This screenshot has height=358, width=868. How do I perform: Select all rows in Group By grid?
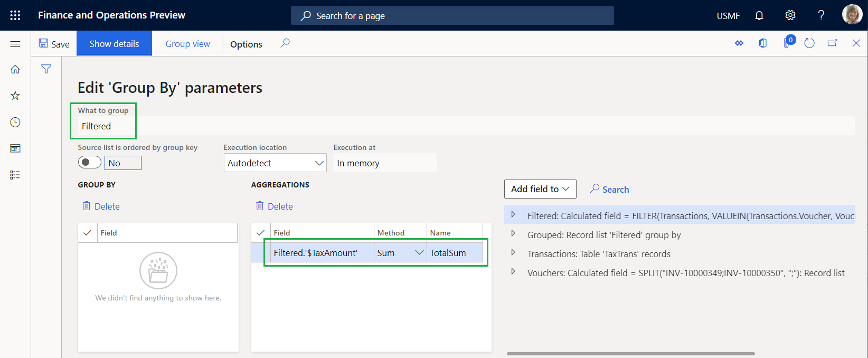(88, 233)
